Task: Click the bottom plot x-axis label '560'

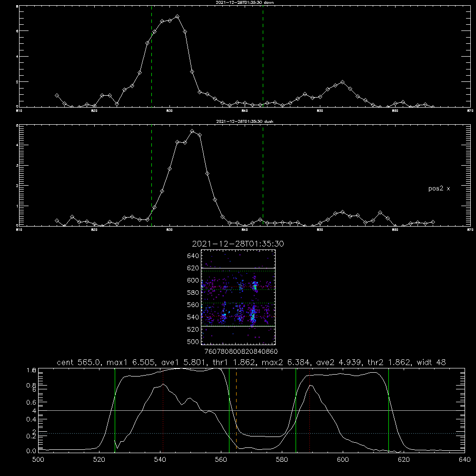Action: tap(221, 460)
